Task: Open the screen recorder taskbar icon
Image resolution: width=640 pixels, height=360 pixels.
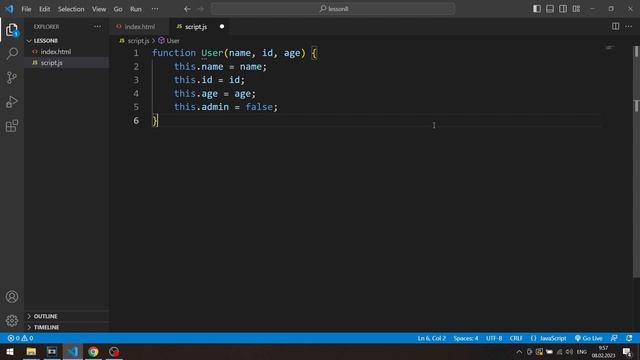Action: [x=114, y=351]
